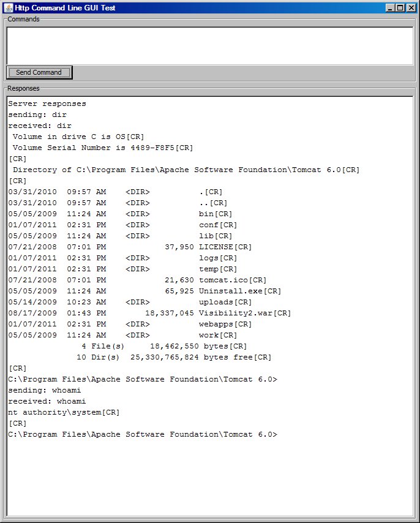Click the Java icon in the title bar
Viewport: 420px width, 523px height.
pos(8,8)
